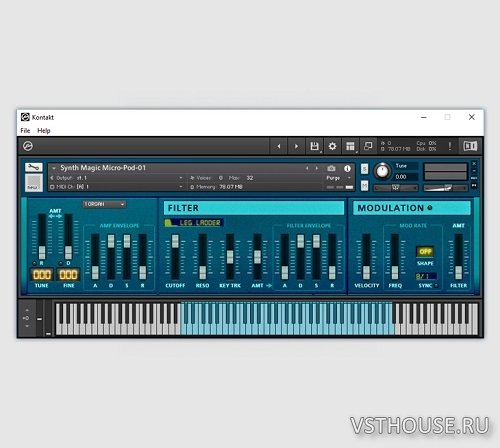Click the filter AMT slider handle
The width and height of the screenshot is (500, 448).
coord(257,257)
